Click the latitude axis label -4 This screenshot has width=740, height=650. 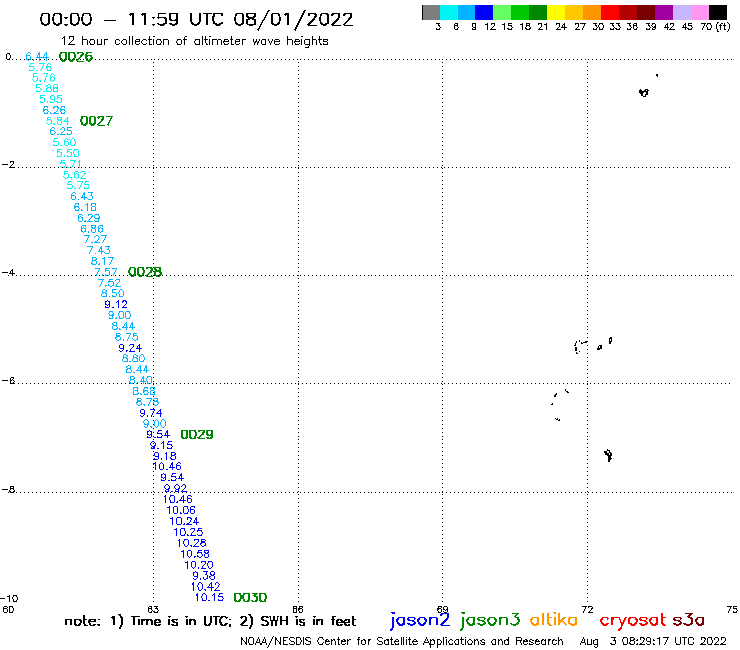pyautogui.click(x=8, y=273)
